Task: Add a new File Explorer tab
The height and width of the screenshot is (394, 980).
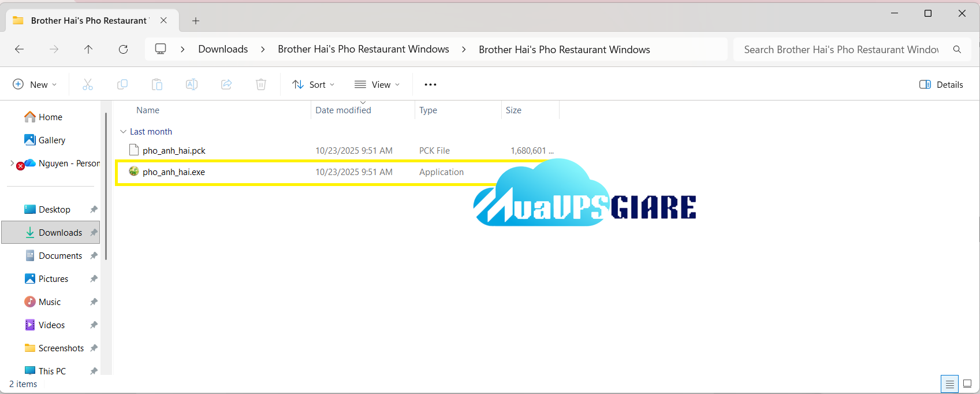Action: pos(196,21)
